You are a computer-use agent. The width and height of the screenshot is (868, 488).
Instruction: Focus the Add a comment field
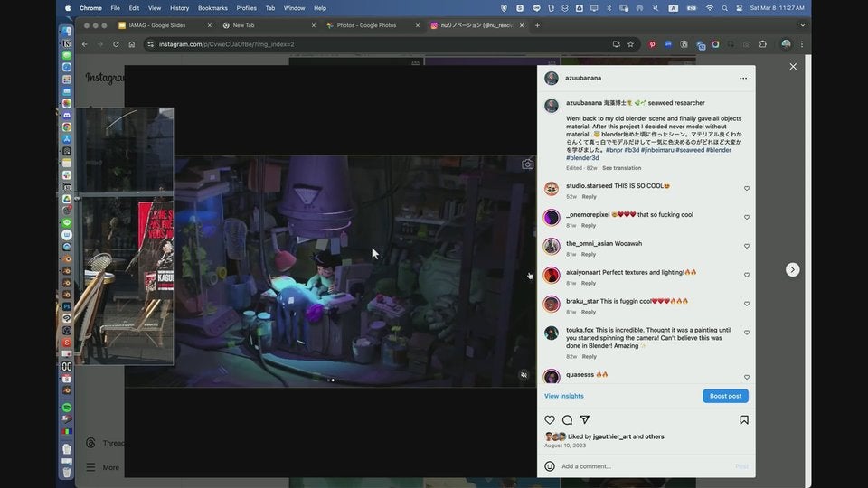[646, 466]
